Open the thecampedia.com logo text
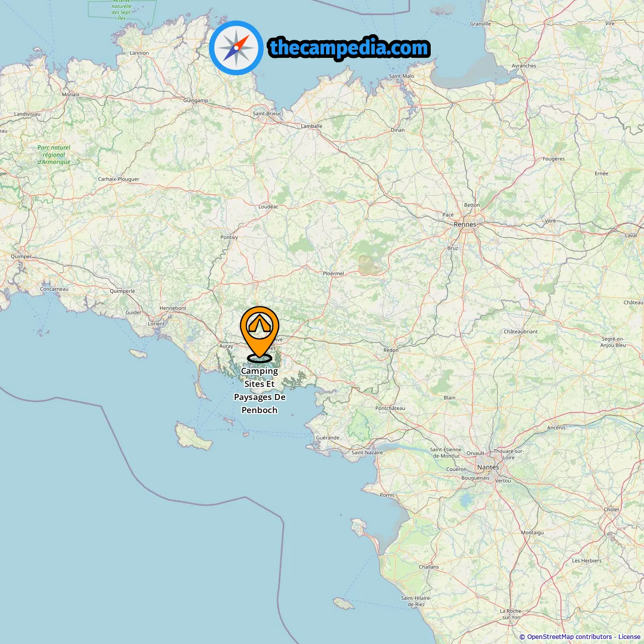The height and width of the screenshot is (644, 644). 349,48
